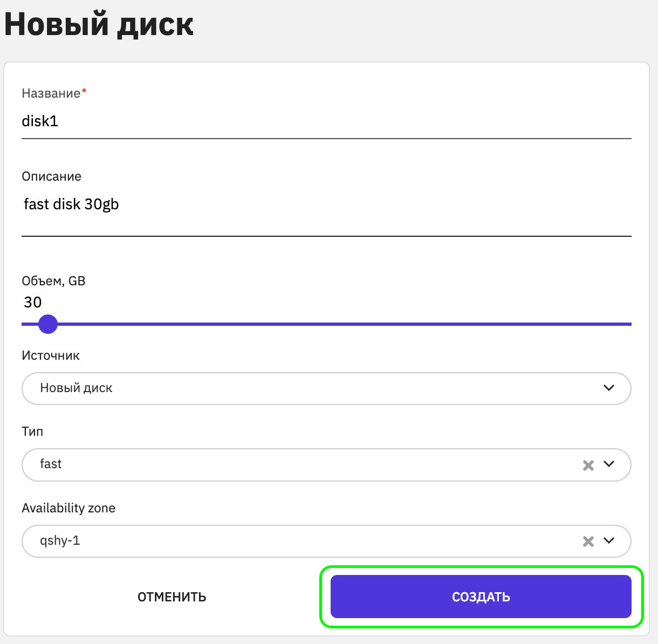Clear the selected qshy-1 availability zone

click(588, 542)
